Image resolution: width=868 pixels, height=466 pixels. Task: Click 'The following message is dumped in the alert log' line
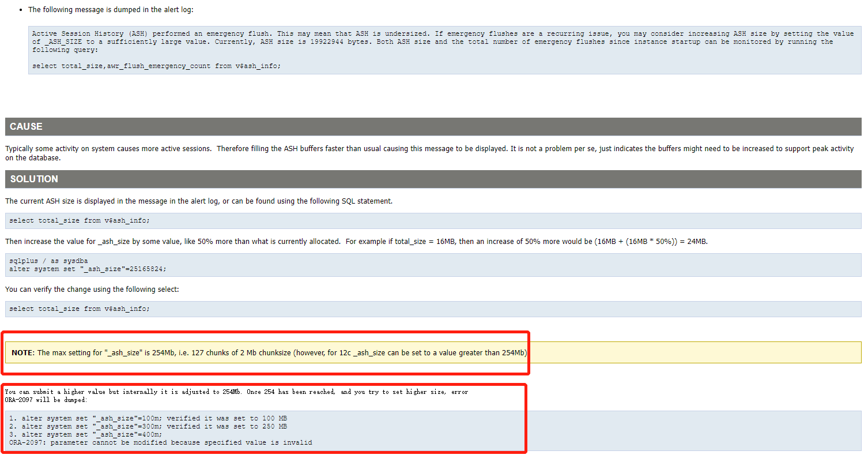[x=111, y=10]
